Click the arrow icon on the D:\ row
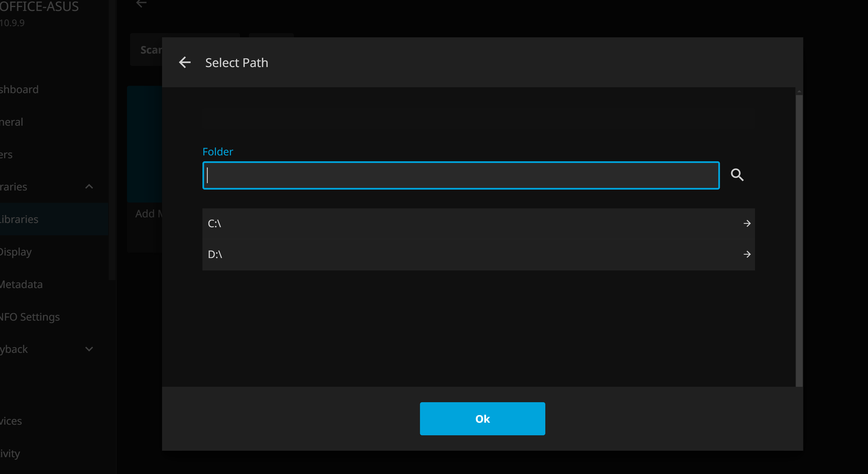This screenshot has height=474, width=868. (x=747, y=254)
